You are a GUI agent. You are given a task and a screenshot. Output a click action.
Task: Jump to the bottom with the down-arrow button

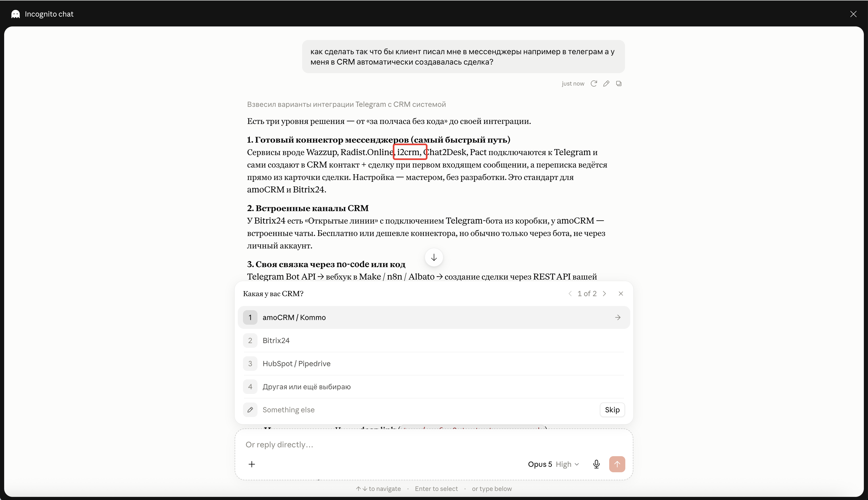click(x=434, y=257)
